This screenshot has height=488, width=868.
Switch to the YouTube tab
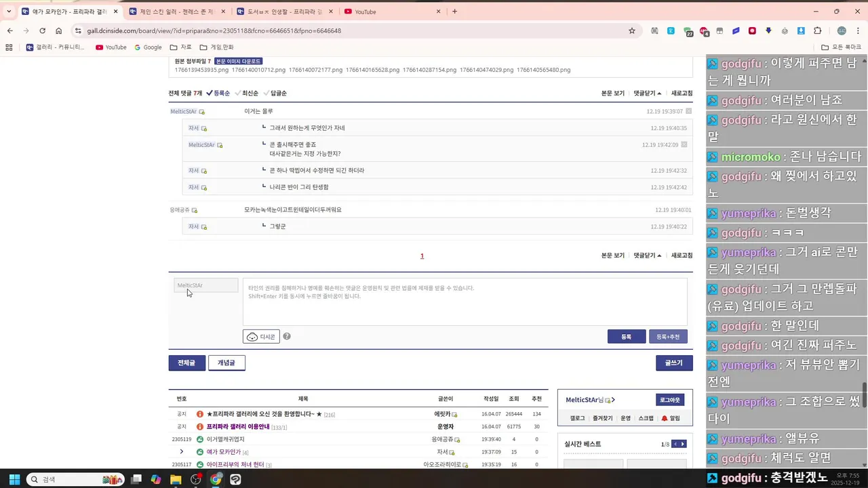392,12
